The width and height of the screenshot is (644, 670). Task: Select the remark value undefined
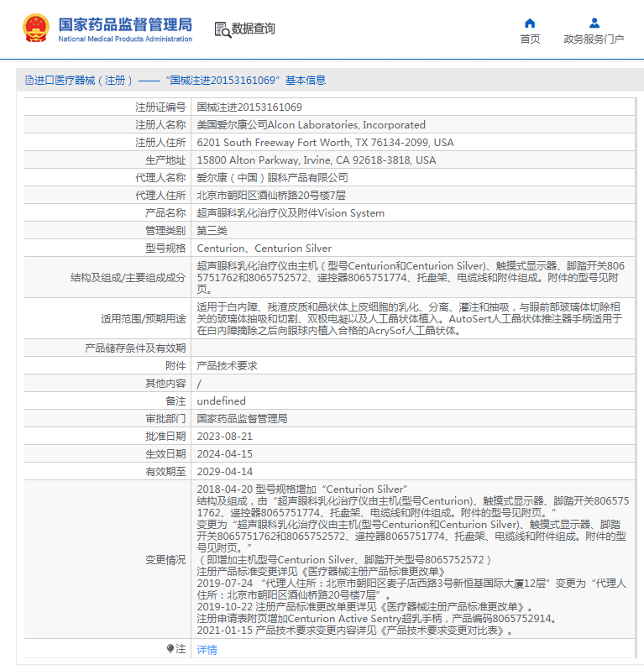(221, 400)
